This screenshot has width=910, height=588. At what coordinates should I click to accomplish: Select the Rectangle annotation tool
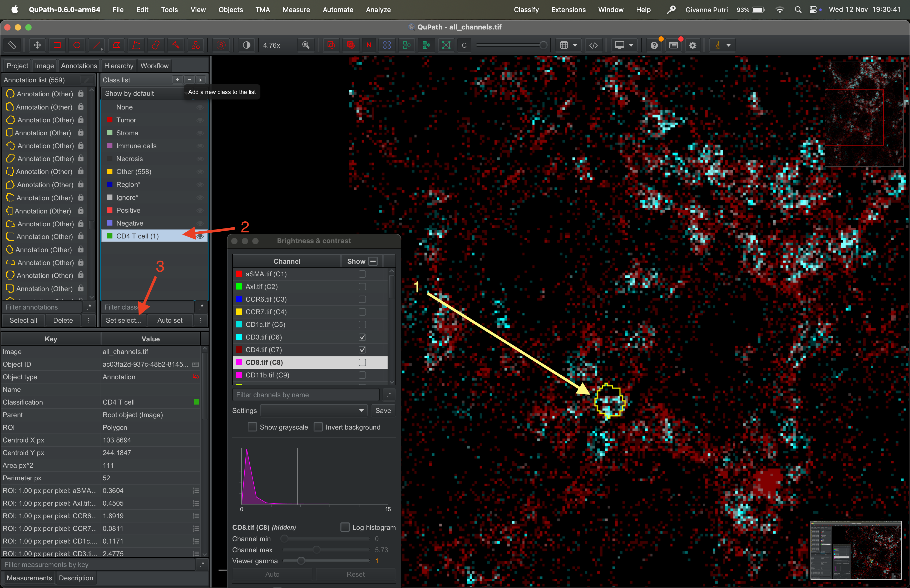tap(57, 45)
